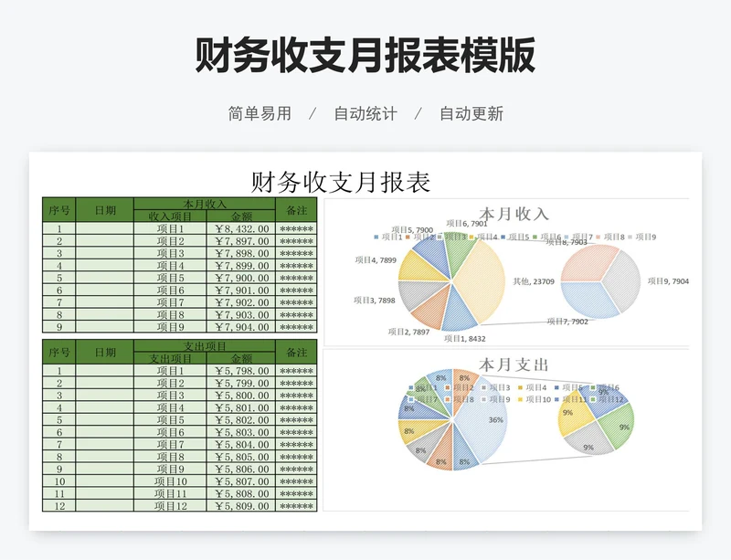Click the 项目10 legend entry in expense chart

535,399
